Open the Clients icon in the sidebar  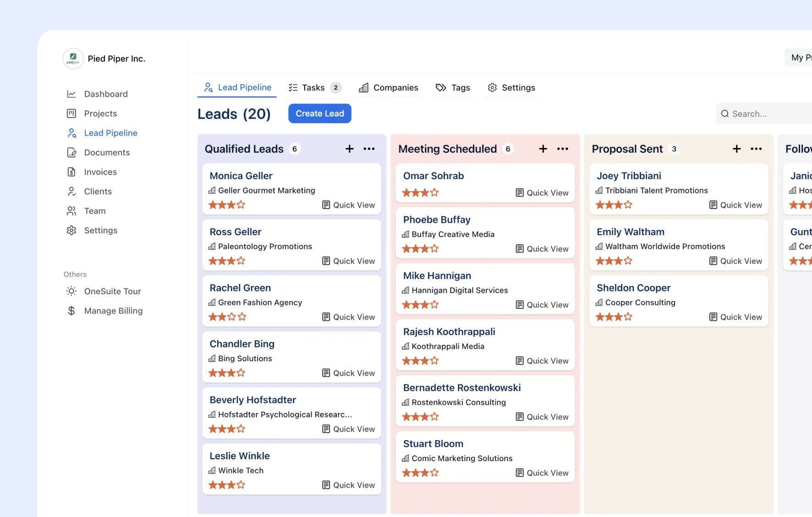point(72,191)
